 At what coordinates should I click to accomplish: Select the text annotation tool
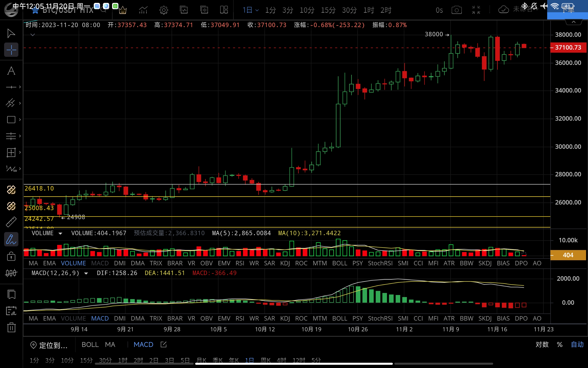11,71
